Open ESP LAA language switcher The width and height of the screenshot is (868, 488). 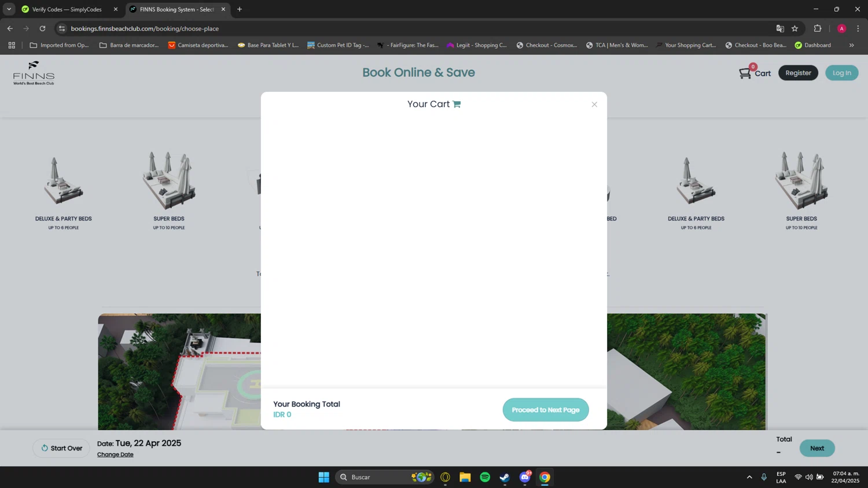coord(781,477)
